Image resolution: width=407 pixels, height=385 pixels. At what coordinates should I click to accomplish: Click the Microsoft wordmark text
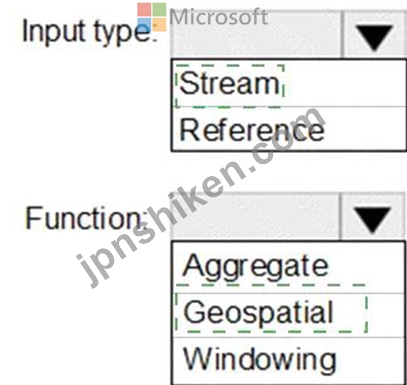[218, 17]
